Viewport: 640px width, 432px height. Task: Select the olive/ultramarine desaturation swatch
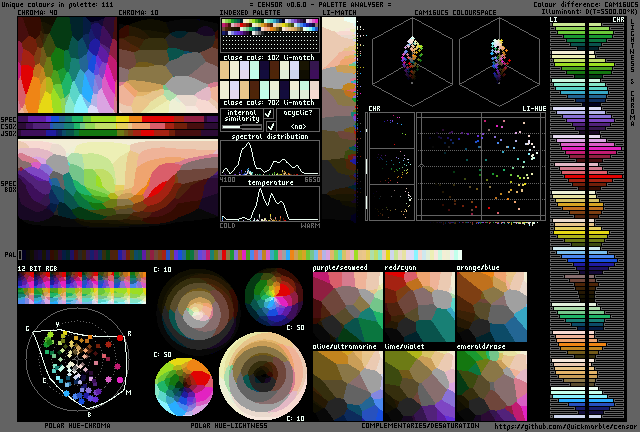(348, 386)
